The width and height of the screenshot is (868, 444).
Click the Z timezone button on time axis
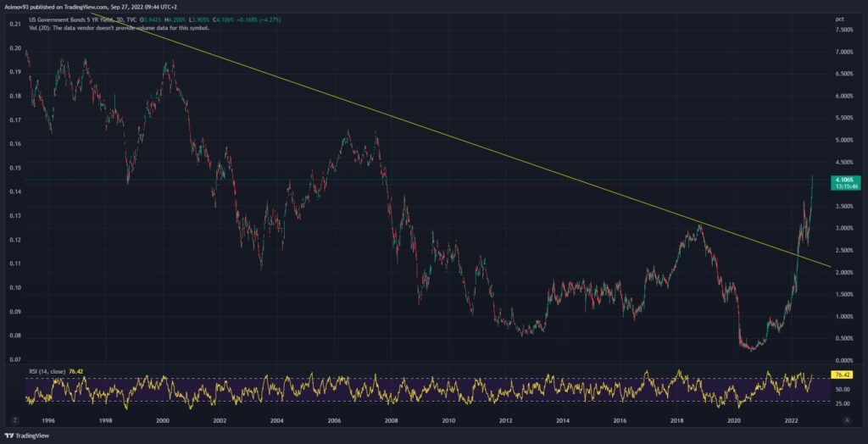pyautogui.click(x=14, y=421)
